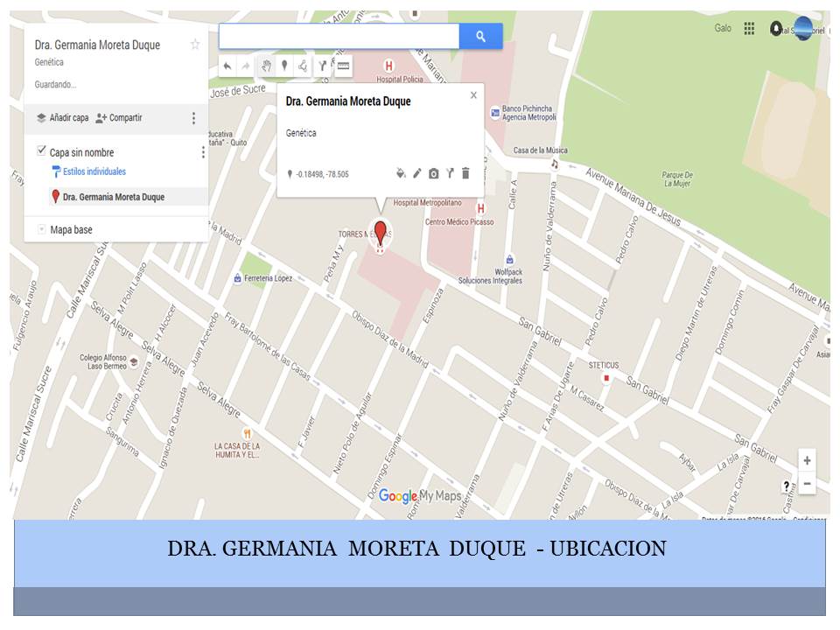Click the map zoom in plus button
Image resolution: width=840 pixels, height=630 pixels.
[807, 461]
